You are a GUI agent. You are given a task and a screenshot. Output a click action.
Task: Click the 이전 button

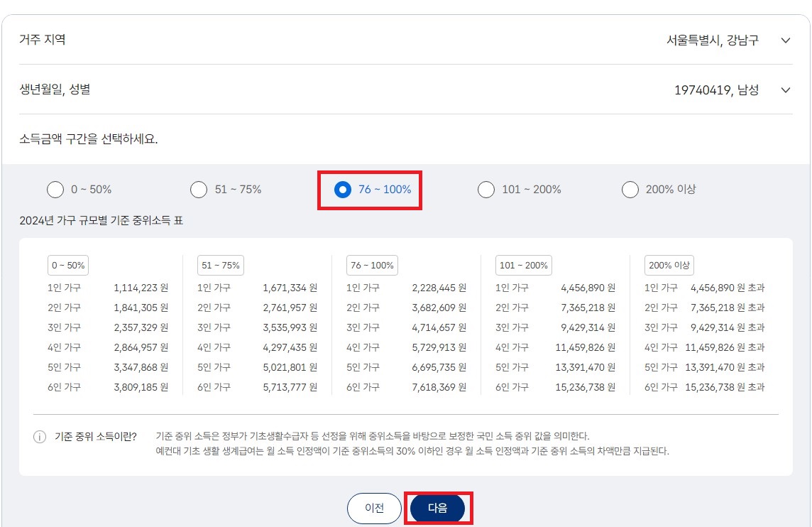tap(374, 509)
